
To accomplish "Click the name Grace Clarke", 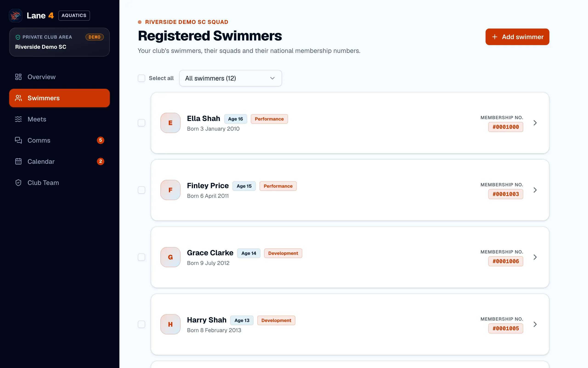I will coord(210,253).
